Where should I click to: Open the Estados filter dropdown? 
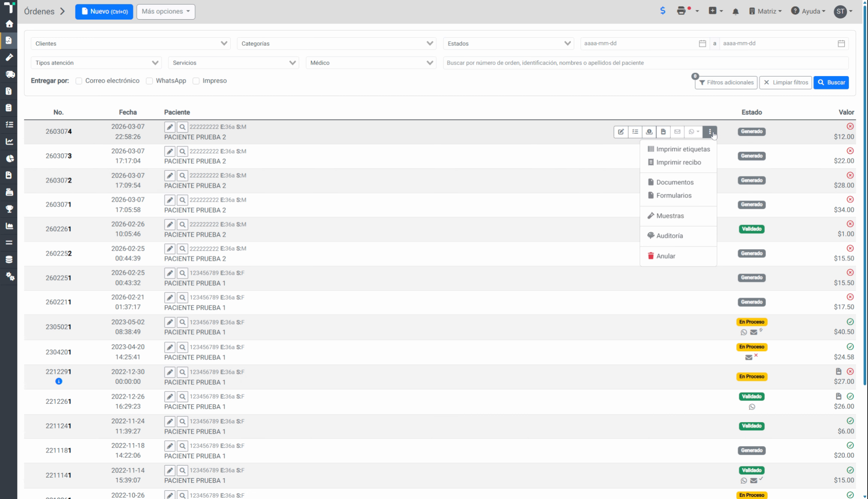(x=508, y=44)
